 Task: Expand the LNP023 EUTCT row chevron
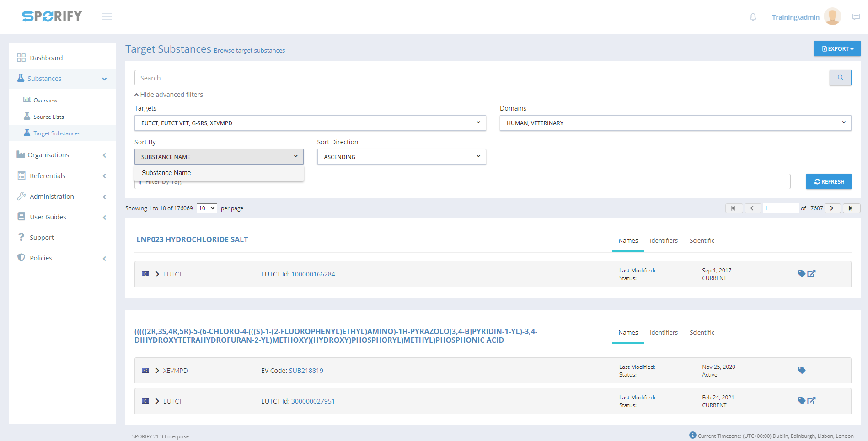click(157, 274)
